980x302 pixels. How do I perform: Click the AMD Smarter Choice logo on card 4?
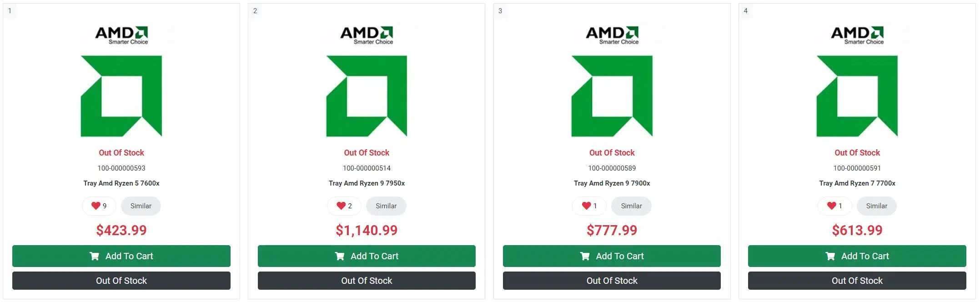coord(857,35)
